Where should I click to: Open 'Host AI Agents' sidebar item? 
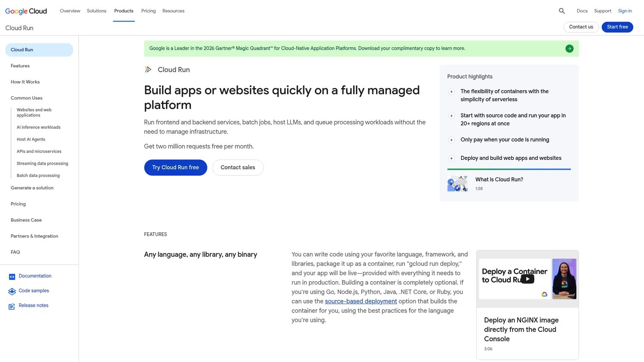[31, 140]
